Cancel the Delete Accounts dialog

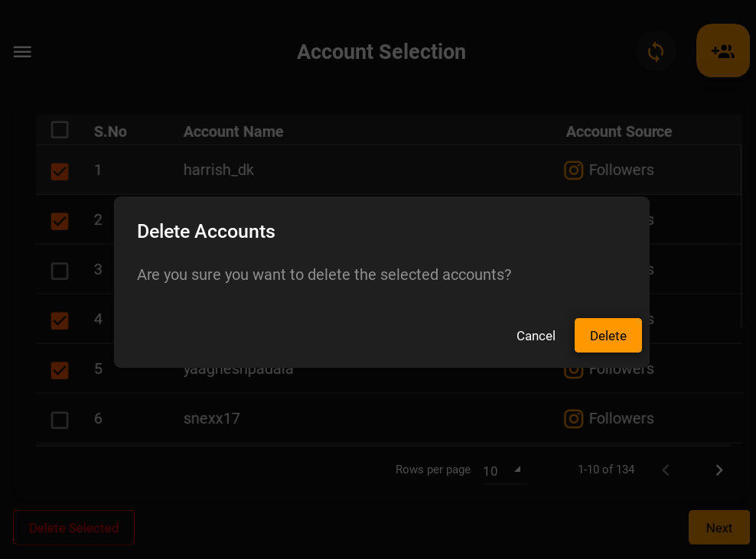(x=536, y=335)
